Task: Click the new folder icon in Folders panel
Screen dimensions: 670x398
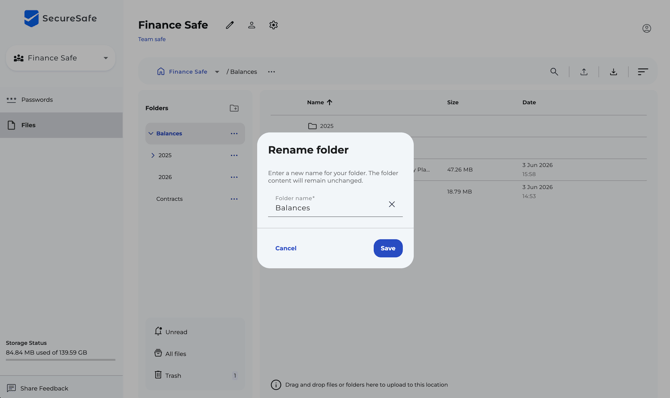Action: coord(234,108)
